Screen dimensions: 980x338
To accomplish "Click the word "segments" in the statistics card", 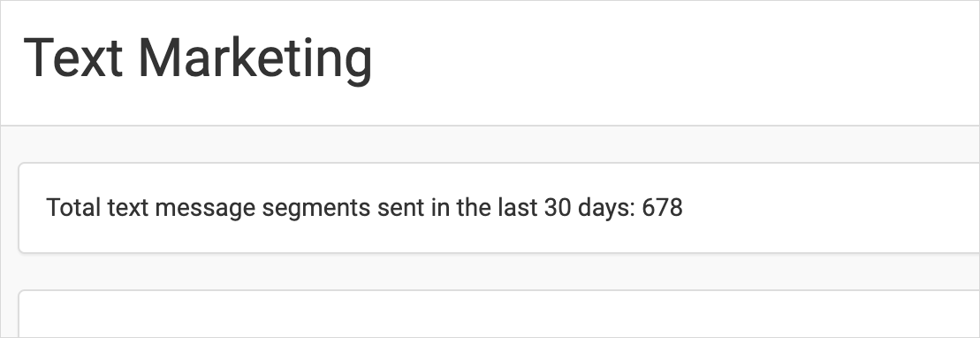I will point(316,209).
